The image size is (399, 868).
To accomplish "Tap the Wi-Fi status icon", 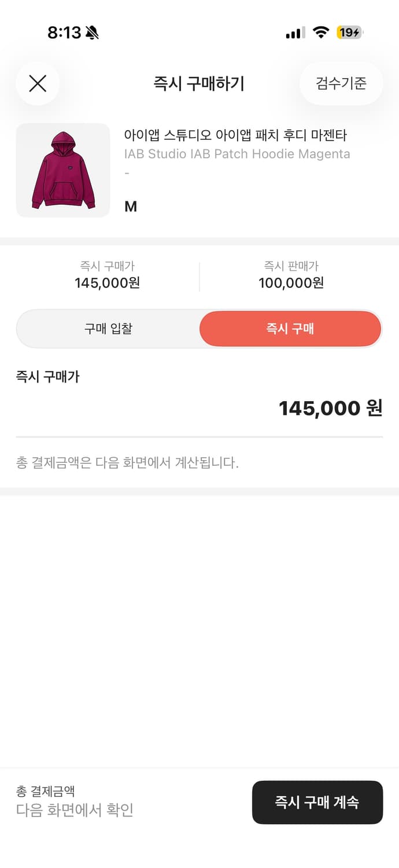I will [x=322, y=33].
